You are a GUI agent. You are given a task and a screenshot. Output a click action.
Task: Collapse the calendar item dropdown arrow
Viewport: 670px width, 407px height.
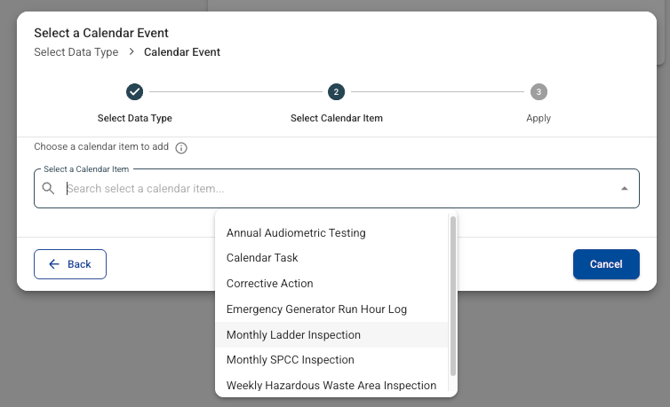[x=624, y=188]
